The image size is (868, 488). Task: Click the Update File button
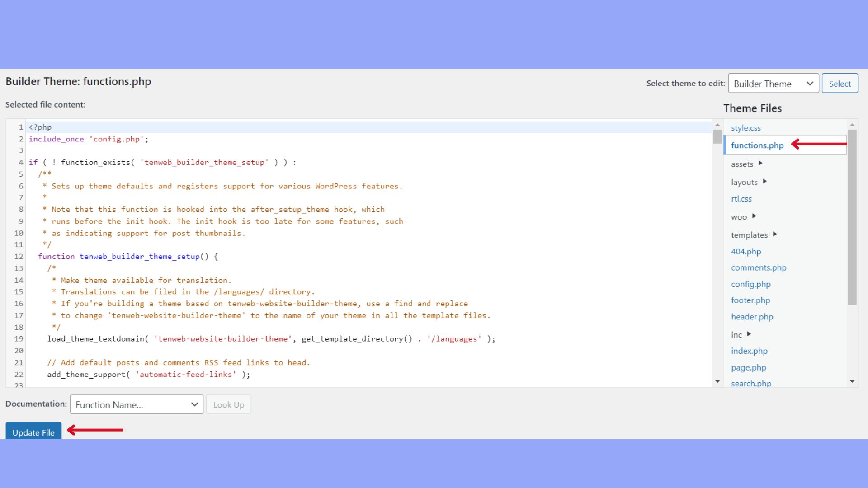(x=33, y=432)
